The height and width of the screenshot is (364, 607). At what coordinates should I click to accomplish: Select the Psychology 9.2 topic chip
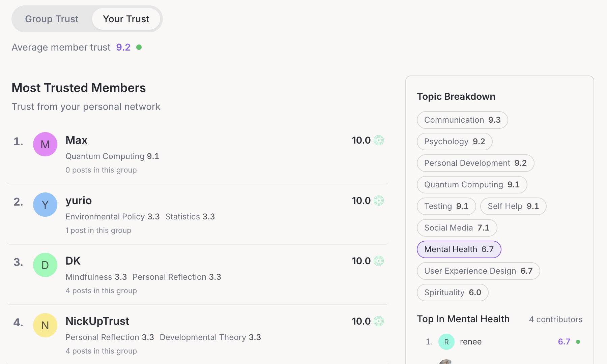455,142
